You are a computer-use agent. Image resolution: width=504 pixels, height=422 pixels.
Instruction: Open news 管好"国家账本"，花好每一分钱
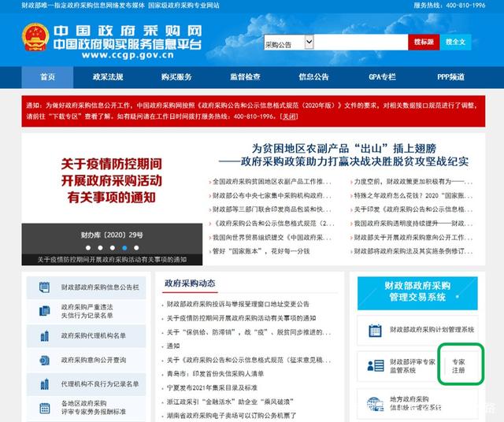coord(261,251)
